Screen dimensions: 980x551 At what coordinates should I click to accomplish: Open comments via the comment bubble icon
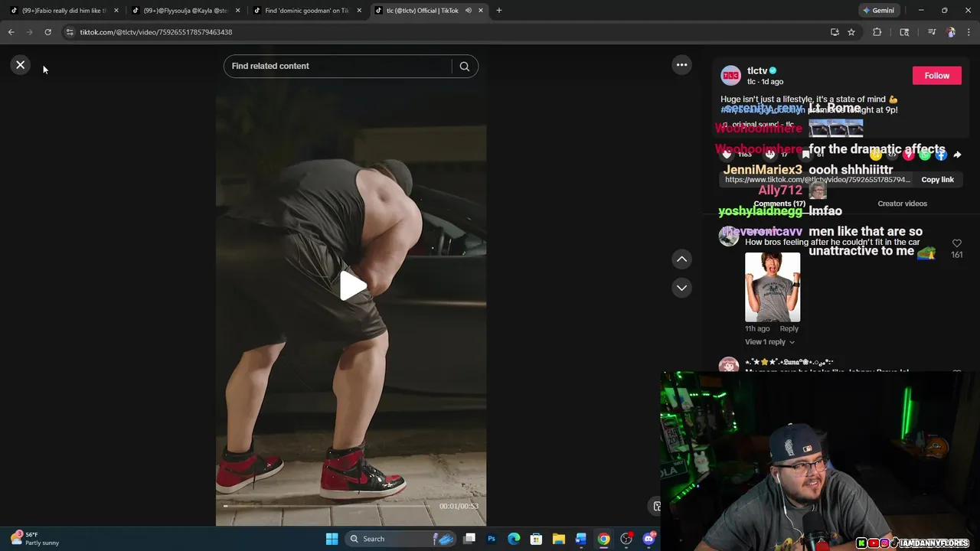[x=770, y=155]
